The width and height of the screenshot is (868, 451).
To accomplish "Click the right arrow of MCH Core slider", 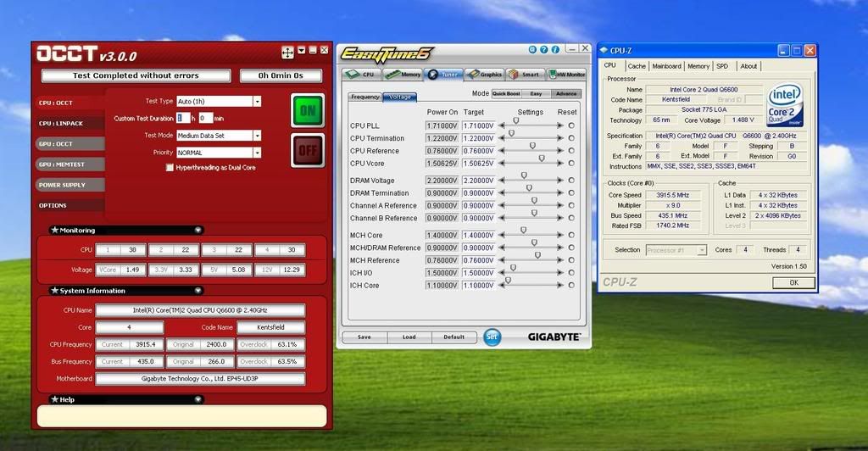I will pos(560,235).
